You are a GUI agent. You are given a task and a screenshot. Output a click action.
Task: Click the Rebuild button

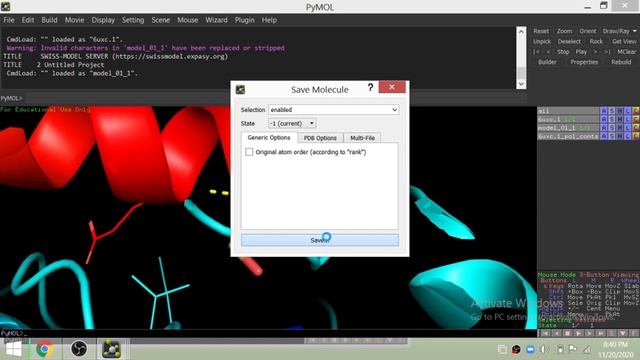(621, 62)
